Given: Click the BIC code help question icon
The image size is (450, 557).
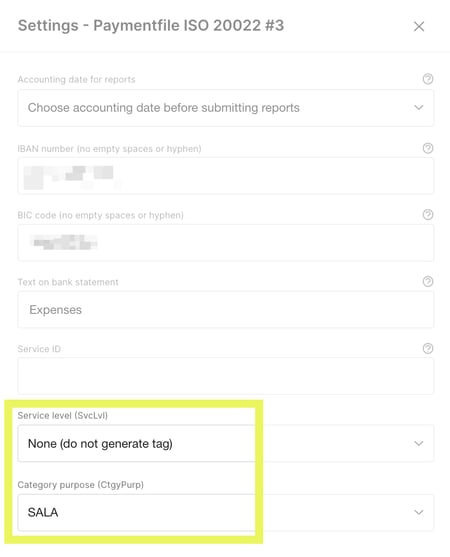Looking at the screenshot, I should click(428, 215).
